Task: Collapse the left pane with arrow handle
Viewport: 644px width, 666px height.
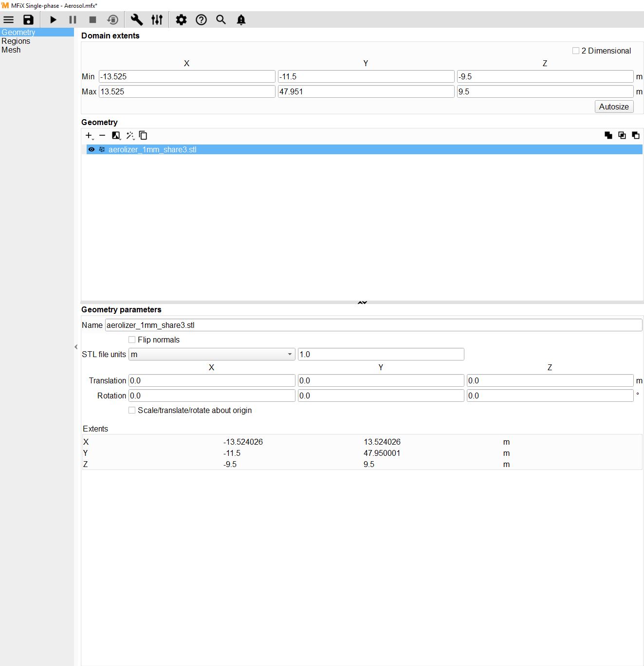Action: click(76, 347)
